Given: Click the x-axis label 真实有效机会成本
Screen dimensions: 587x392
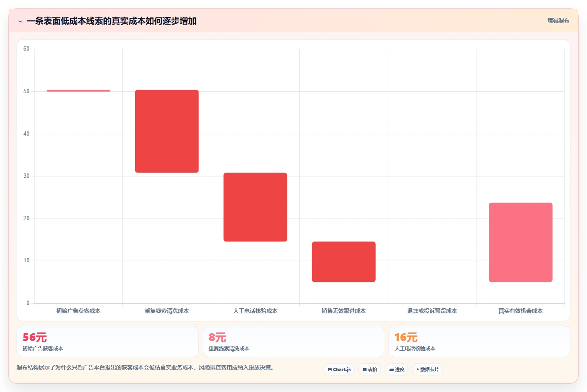Looking at the screenshot, I should [x=520, y=311].
